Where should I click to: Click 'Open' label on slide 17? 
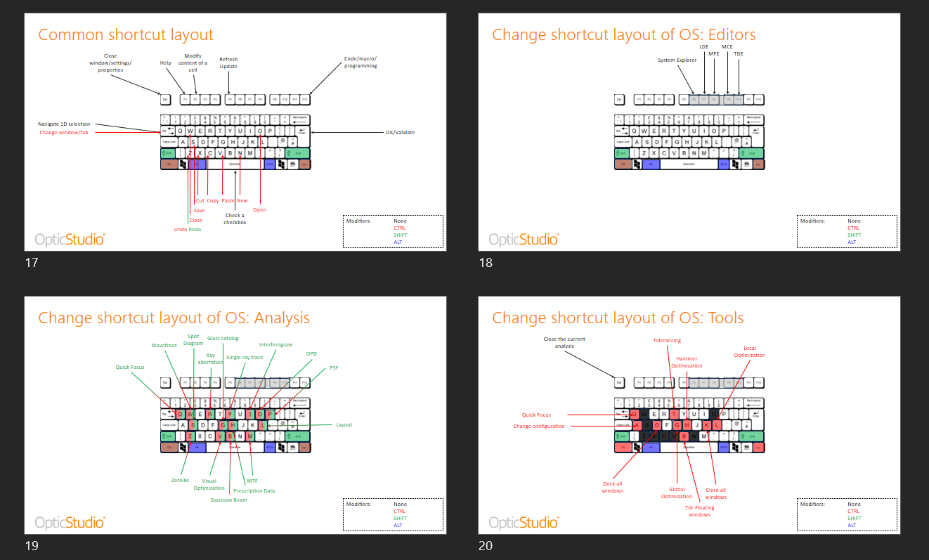tap(259, 209)
